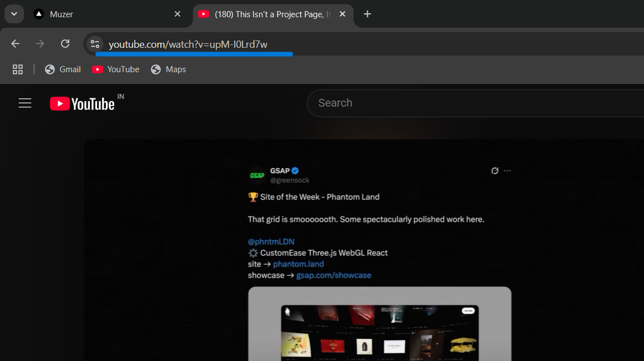Screen dimensions: 644x361
Task: Reload the current page
Action: 65,44
